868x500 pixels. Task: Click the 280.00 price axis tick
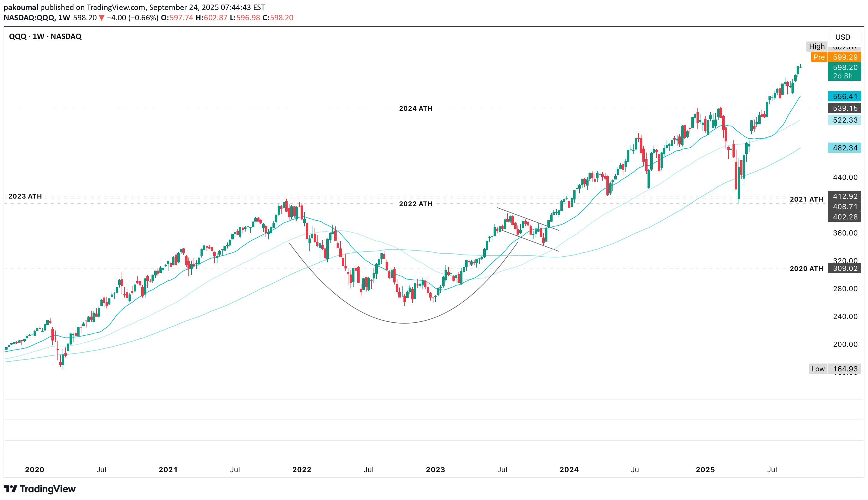845,289
